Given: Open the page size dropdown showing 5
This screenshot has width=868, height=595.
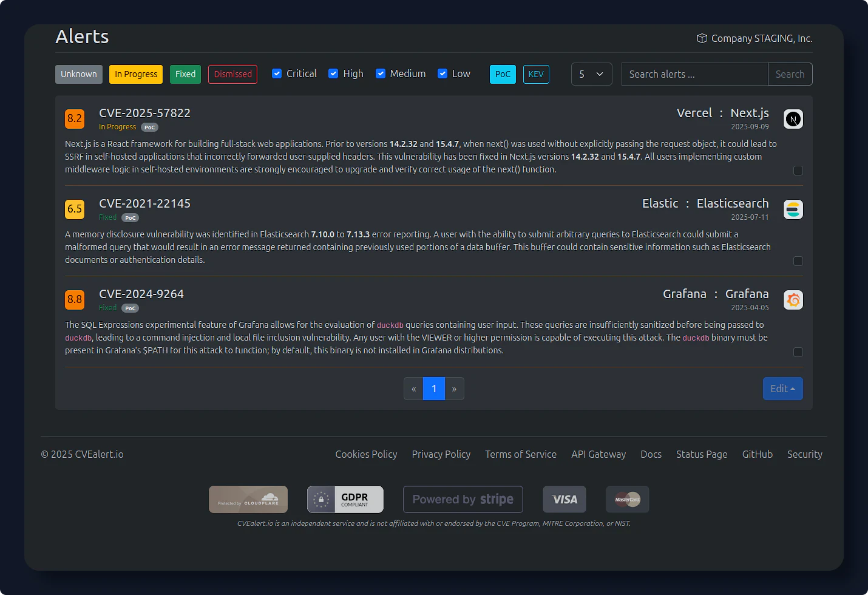Looking at the screenshot, I should tap(591, 74).
